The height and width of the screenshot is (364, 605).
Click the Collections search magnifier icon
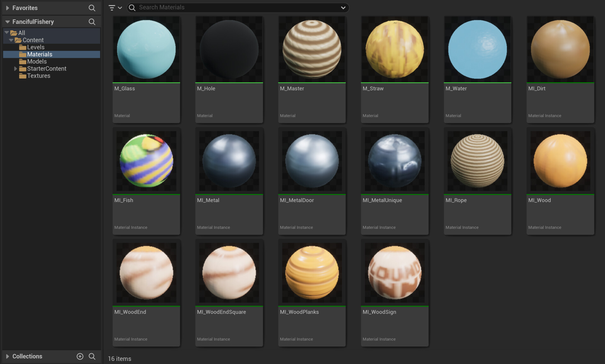92,356
